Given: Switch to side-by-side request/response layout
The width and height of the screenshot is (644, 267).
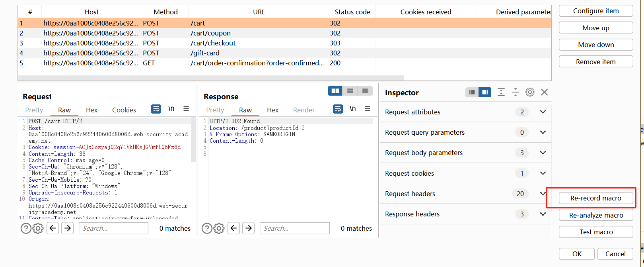Looking at the screenshot, I should coord(335,91).
